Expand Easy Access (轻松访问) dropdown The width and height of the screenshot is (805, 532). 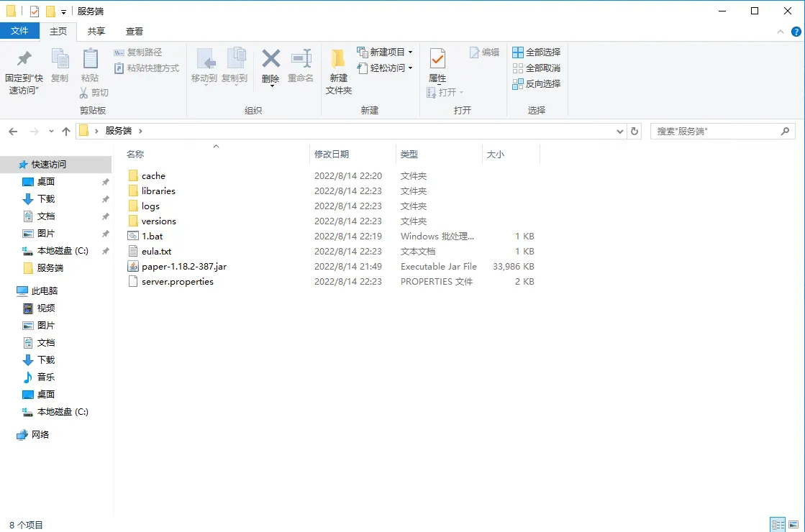[x=386, y=68]
